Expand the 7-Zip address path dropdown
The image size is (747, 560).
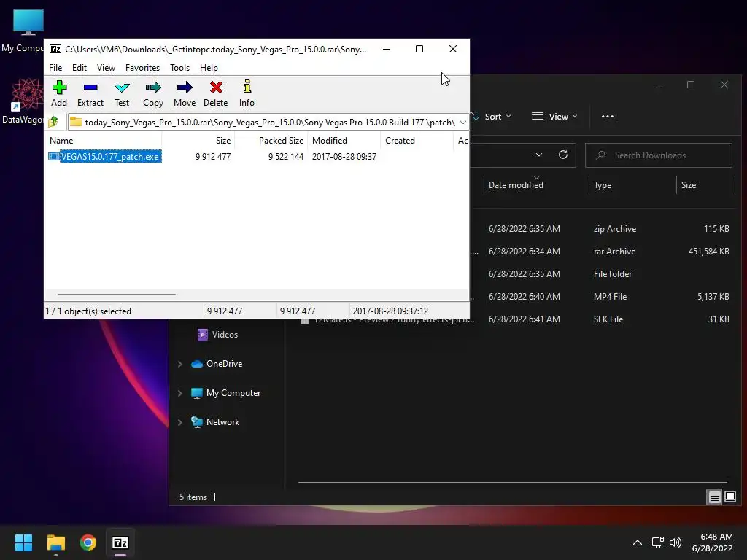462,122
